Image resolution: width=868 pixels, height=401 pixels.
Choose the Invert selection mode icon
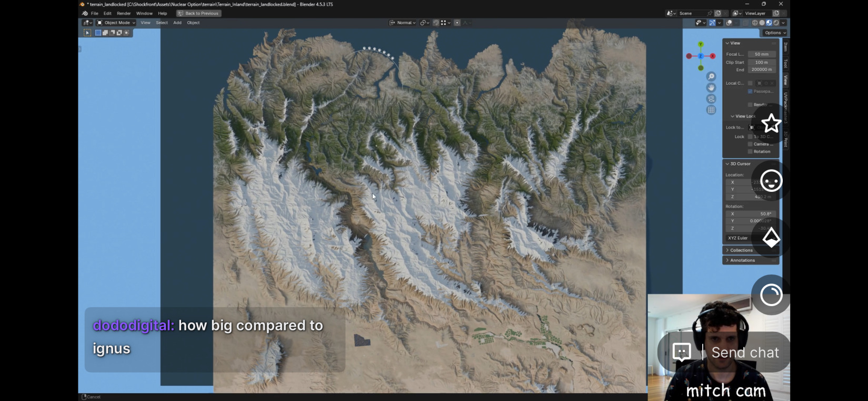(x=119, y=33)
